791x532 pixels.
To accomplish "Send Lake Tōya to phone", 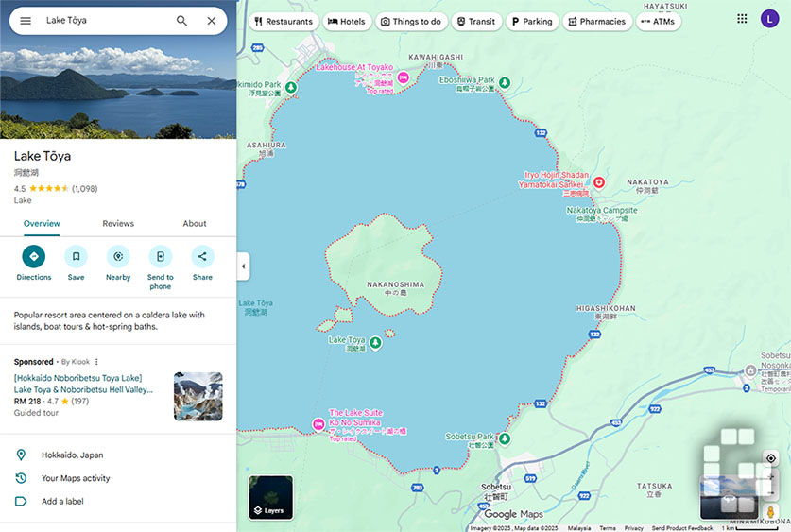I will 161,257.
